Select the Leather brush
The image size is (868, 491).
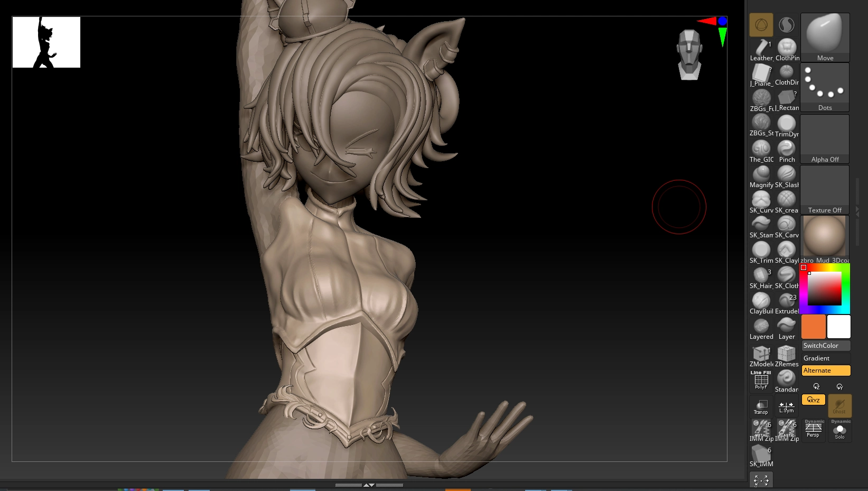coord(761,50)
